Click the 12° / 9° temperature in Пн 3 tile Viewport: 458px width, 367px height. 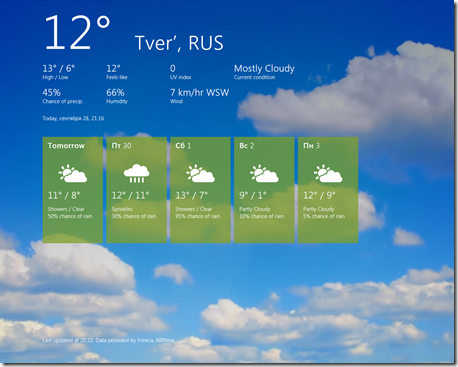[319, 195]
